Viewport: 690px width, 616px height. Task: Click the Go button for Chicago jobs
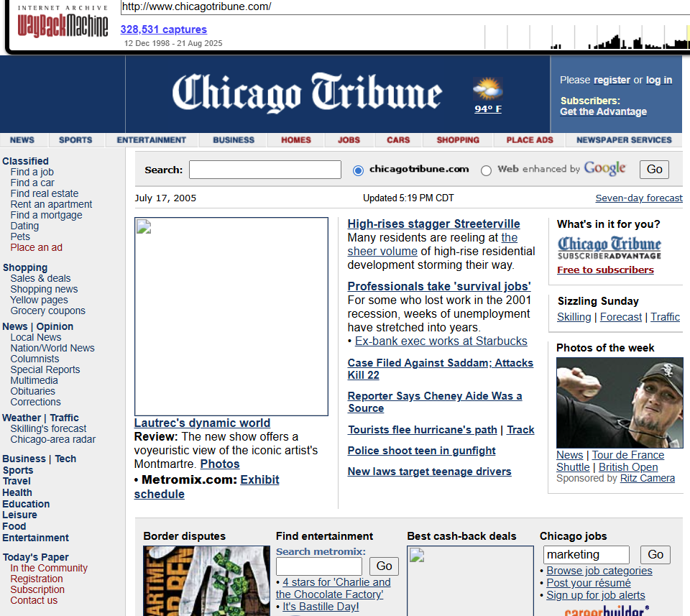pyautogui.click(x=655, y=555)
